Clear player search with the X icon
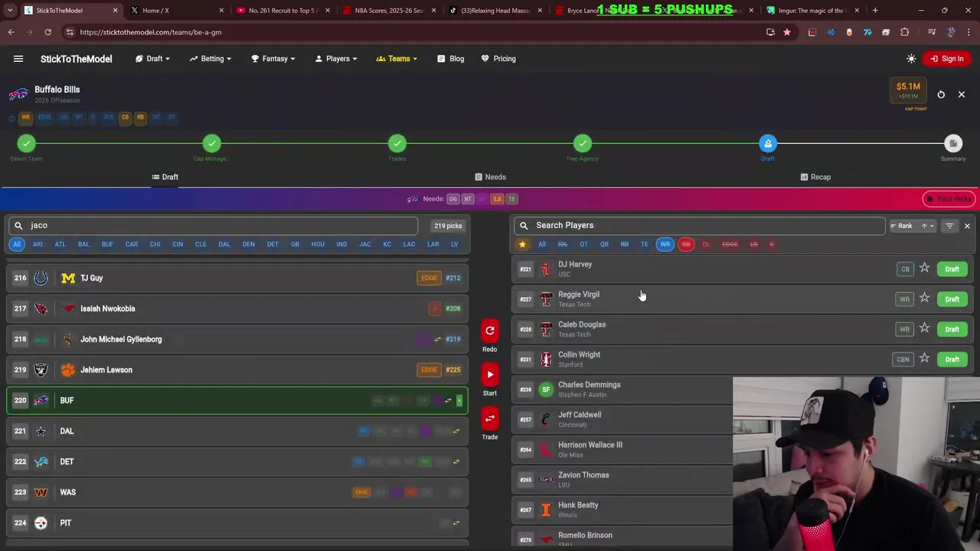Viewport: 980px width, 551px height. coord(967,226)
